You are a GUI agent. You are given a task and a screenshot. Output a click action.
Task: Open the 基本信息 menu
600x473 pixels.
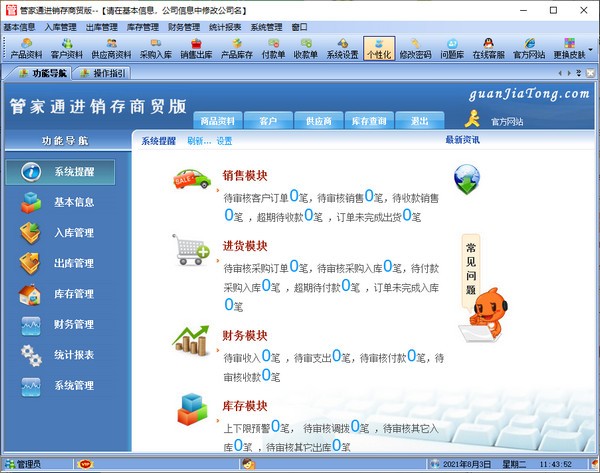coord(19,27)
